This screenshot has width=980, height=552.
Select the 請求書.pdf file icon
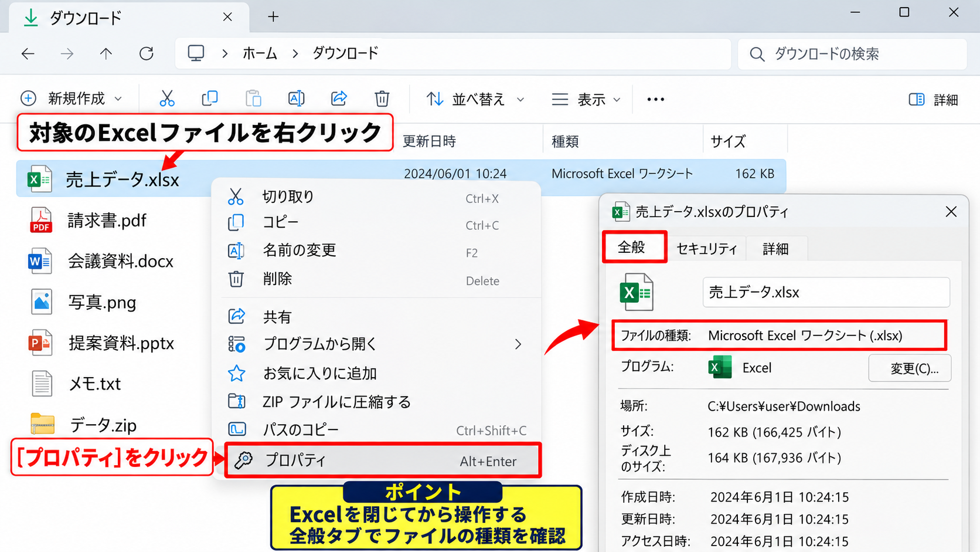(41, 221)
